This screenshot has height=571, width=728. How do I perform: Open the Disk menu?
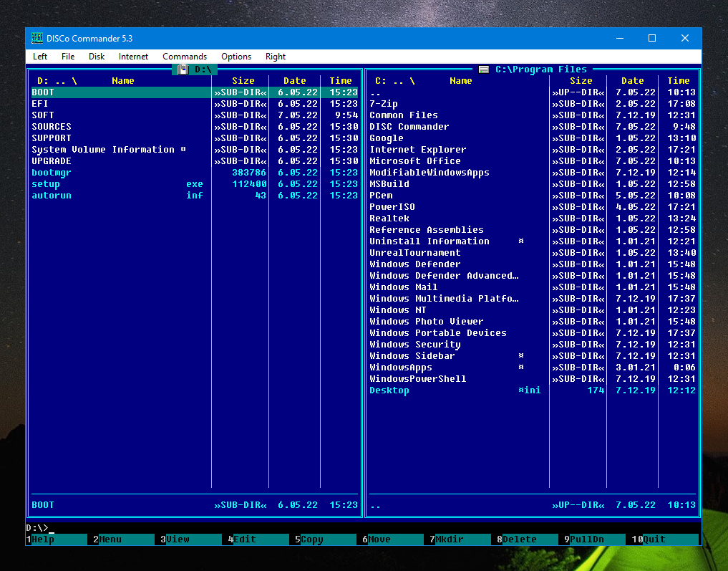point(97,57)
